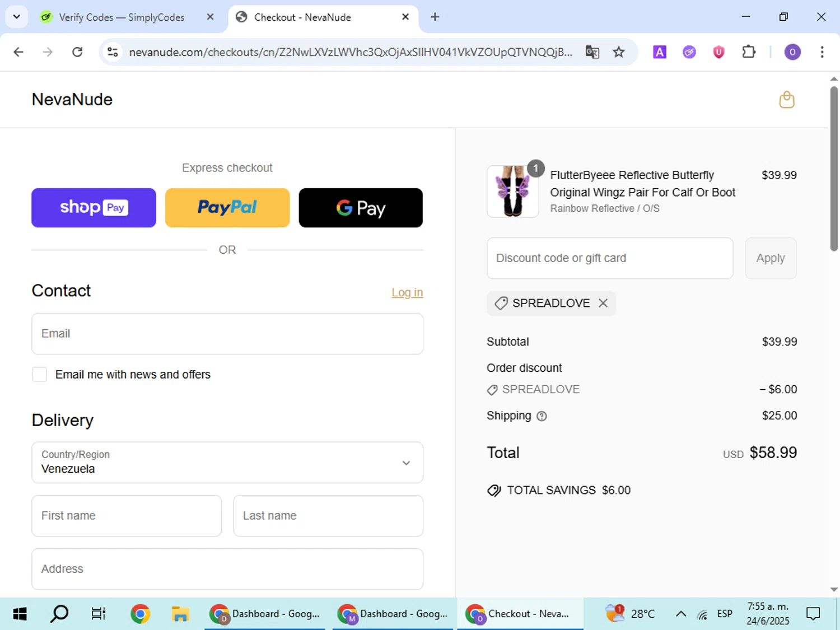The image size is (840, 630).
Task: Open File Explorer from the taskbar
Action: coord(180,614)
